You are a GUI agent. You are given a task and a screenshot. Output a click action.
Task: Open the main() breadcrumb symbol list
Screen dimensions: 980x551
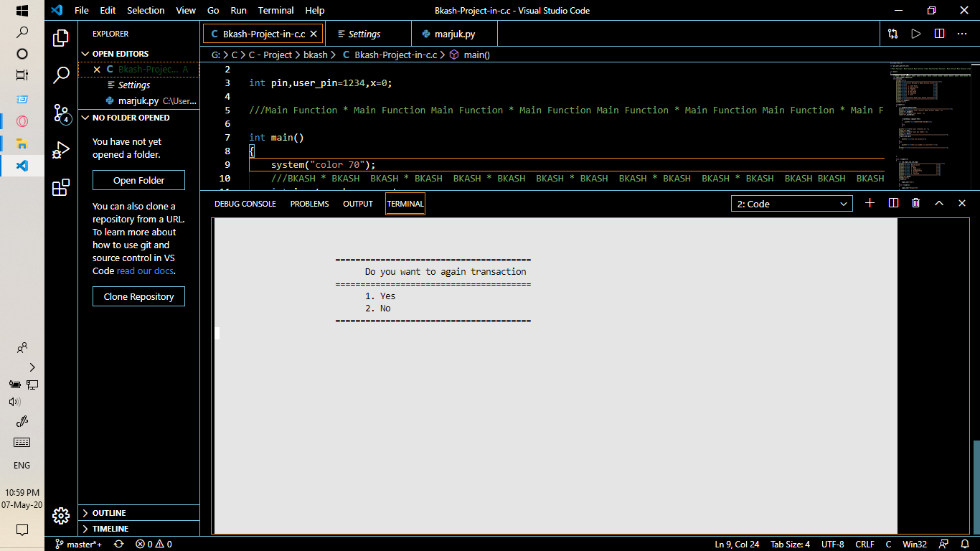pyautogui.click(x=469, y=55)
